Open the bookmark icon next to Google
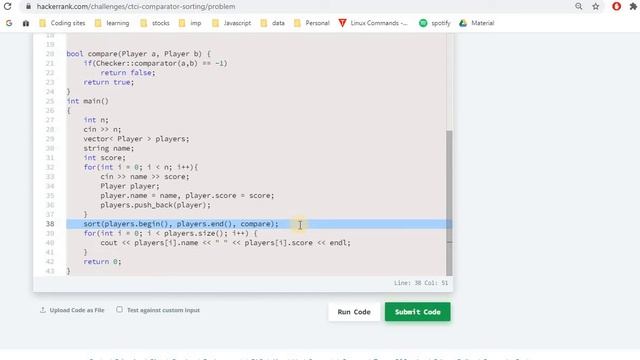The height and width of the screenshot is (360, 640). click(26, 23)
